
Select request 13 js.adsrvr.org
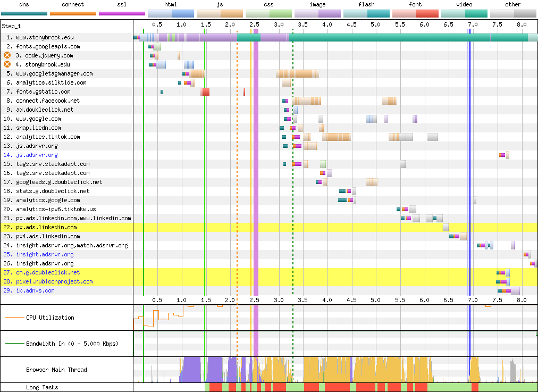30,146
